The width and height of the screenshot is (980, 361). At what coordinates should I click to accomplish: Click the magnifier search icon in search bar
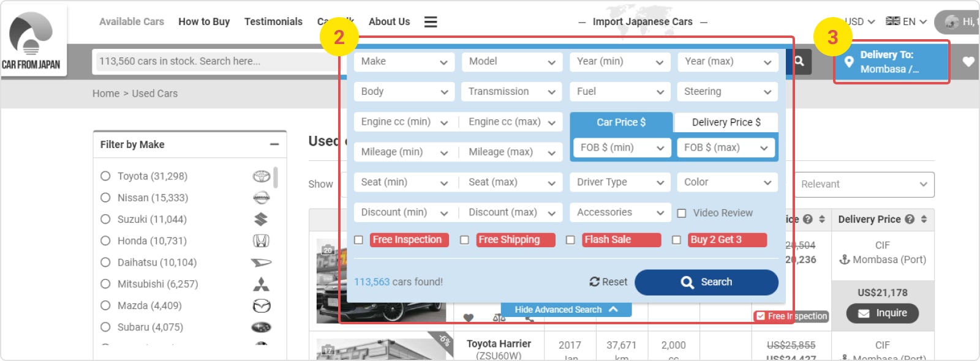click(799, 61)
